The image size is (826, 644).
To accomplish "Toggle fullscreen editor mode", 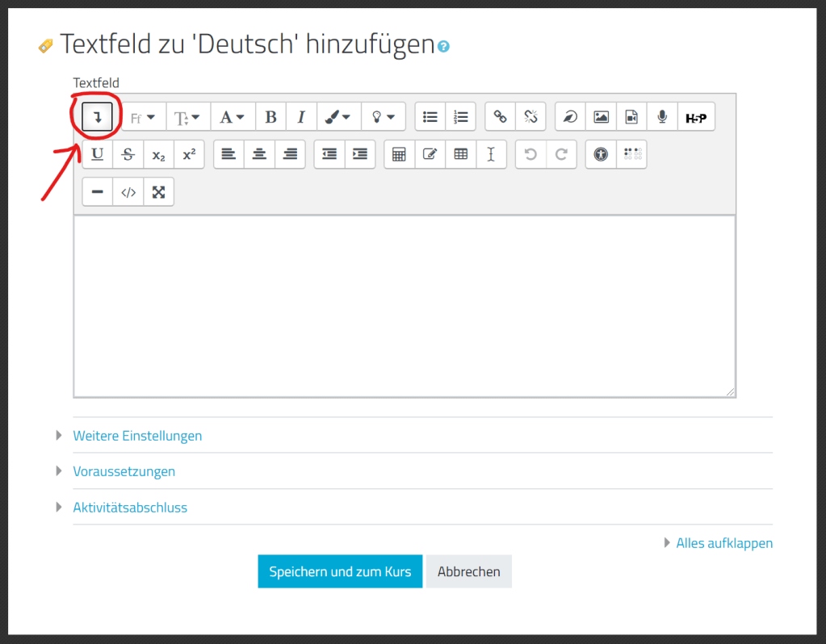I will pyautogui.click(x=159, y=192).
